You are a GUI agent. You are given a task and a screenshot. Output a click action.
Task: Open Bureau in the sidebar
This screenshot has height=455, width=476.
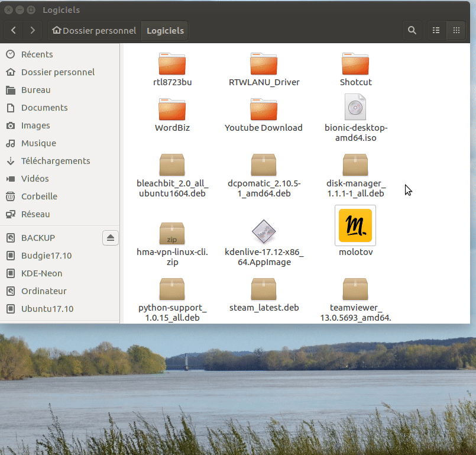60,90
